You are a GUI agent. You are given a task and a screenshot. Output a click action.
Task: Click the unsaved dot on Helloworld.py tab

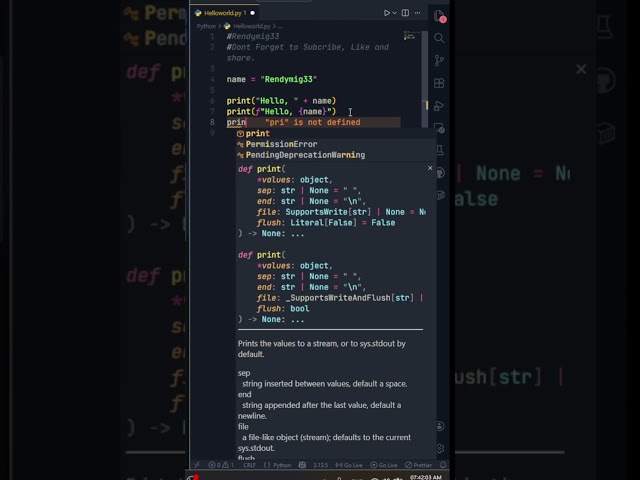252,13
